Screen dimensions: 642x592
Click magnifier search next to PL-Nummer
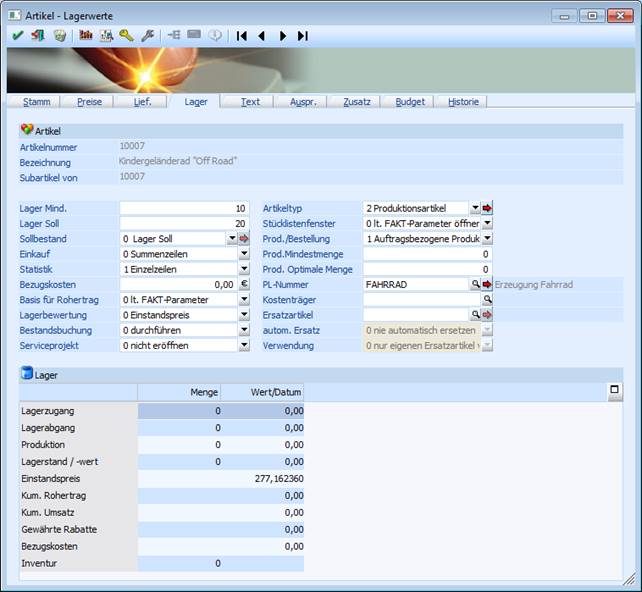475,285
